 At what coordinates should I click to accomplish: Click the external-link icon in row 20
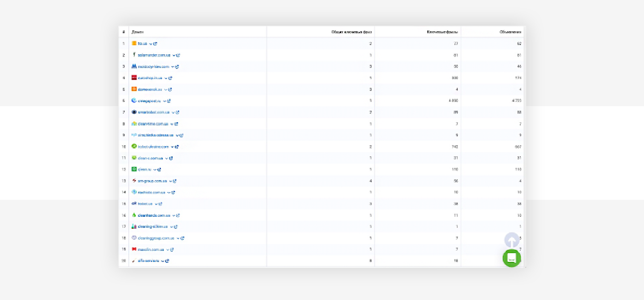point(167,261)
